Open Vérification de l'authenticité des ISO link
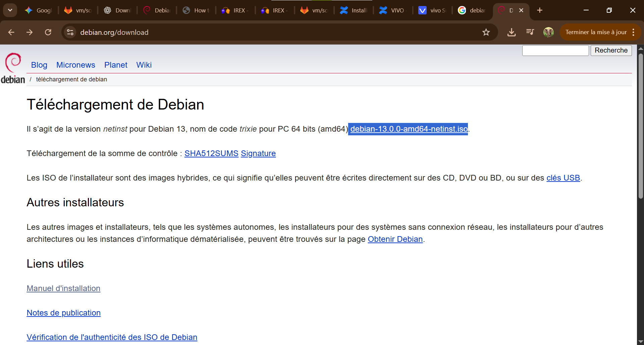Image resolution: width=644 pixels, height=345 pixels. (x=112, y=337)
